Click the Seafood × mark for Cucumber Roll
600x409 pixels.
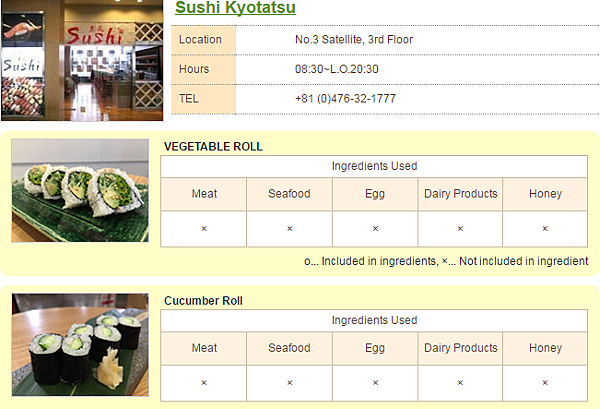tap(290, 383)
